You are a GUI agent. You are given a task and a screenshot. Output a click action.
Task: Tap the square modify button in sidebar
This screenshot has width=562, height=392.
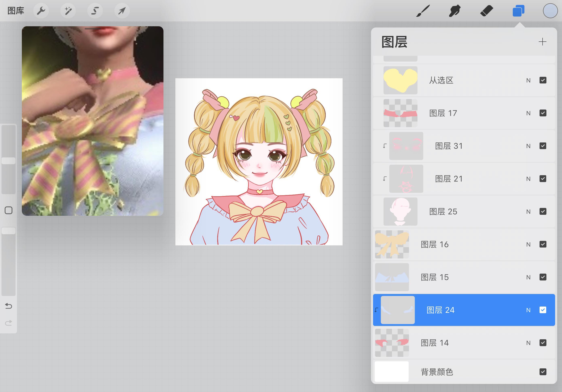pos(8,210)
